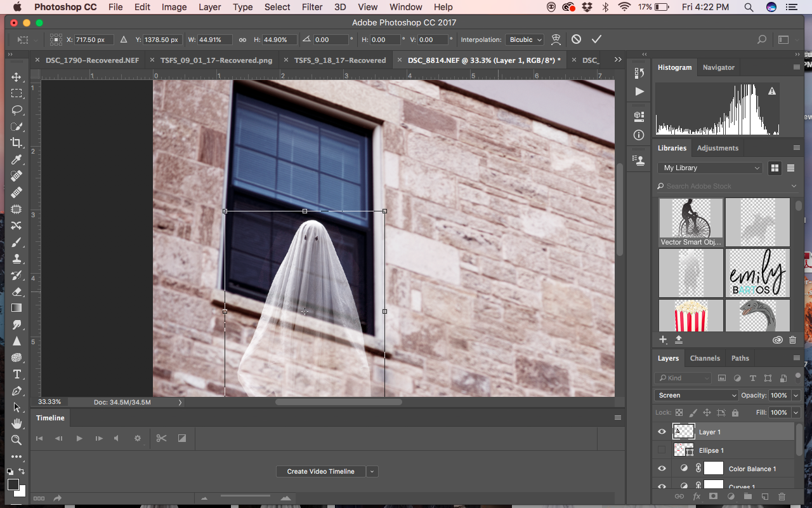Show the hidden Ellipse 1 layer
Image resolution: width=812 pixels, height=508 pixels.
click(x=662, y=450)
